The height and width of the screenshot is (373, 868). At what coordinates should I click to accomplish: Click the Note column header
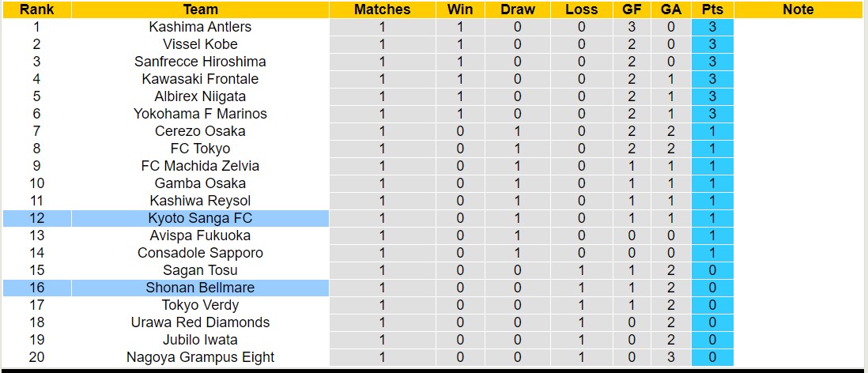(798, 9)
